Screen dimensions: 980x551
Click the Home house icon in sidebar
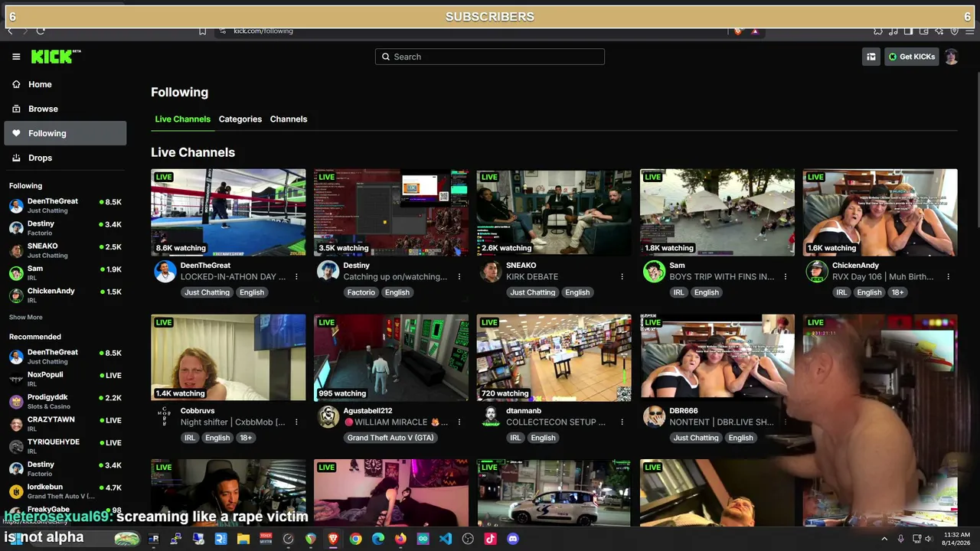16,84
